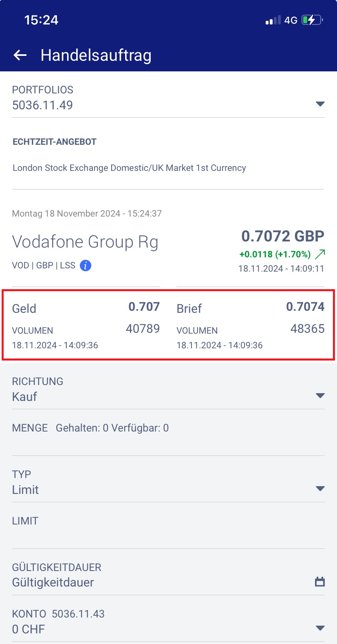337x644 pixels.
Task: Tap the battery charging status icon
Action: pyautogui.click(x=312, y=20)
